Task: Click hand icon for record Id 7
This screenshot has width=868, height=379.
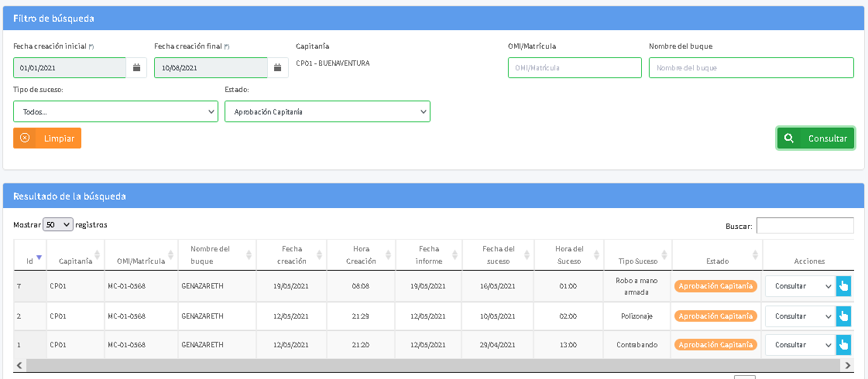Action: (843, 286)
